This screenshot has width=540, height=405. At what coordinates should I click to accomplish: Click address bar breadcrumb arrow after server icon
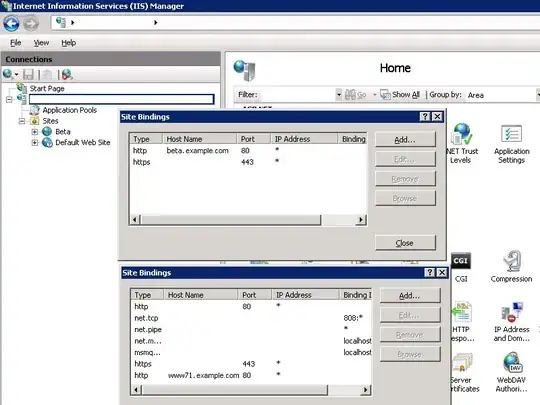click(x=72, y=22)
